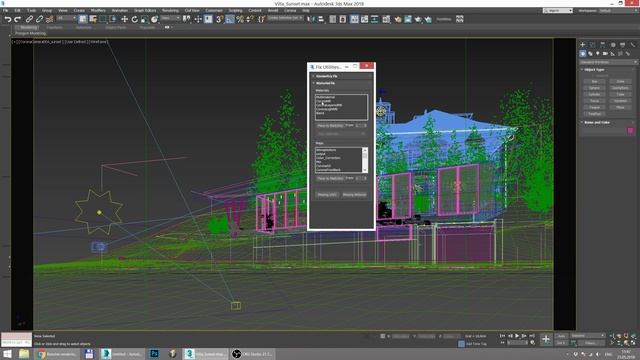Click the Maps list scrollbar
The height and width of the screenshot is (360, 640).
pyautogui.click(x=365, y=160)
